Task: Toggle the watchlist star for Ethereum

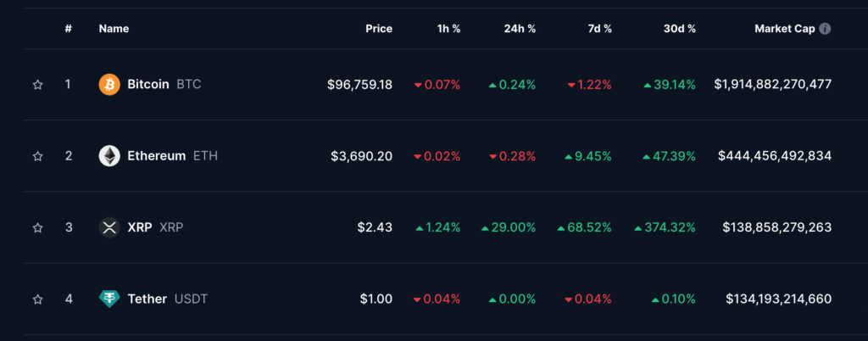Action: [37, 156]
